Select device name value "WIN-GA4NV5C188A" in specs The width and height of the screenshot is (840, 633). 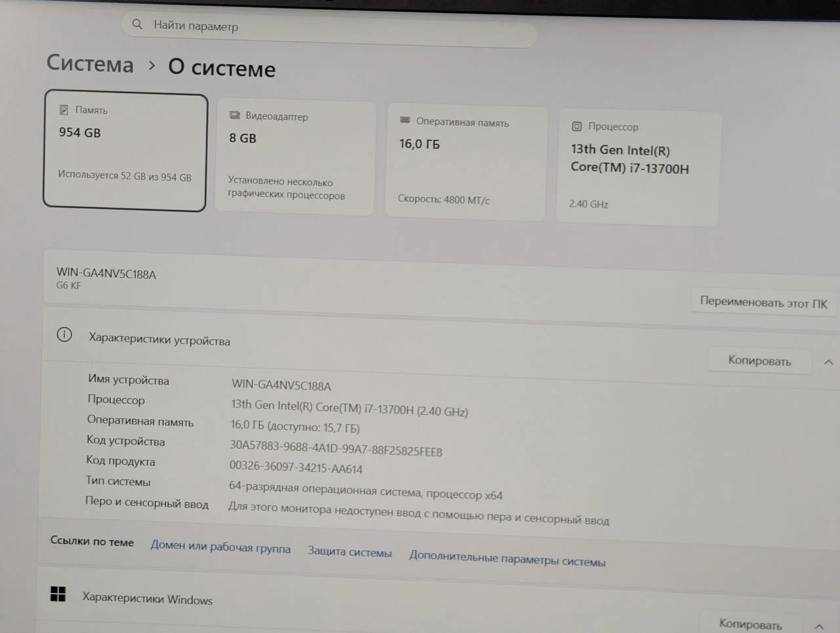281,385
